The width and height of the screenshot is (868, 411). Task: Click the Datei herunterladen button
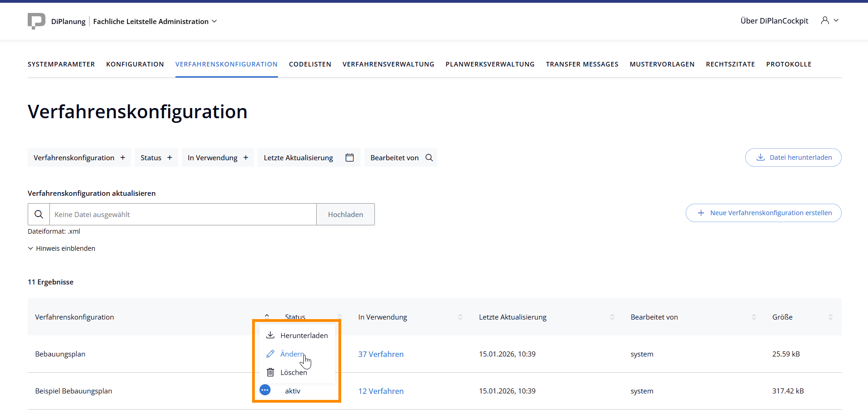[793, 157]
